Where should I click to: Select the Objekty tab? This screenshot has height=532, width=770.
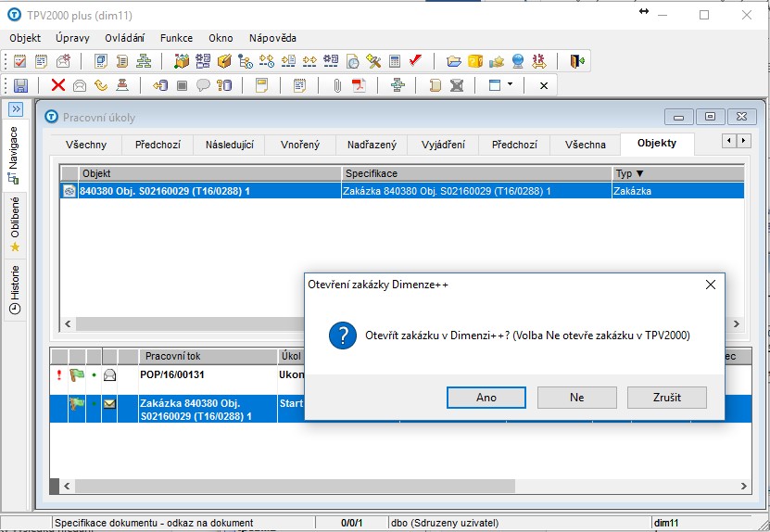coord(657,143)
